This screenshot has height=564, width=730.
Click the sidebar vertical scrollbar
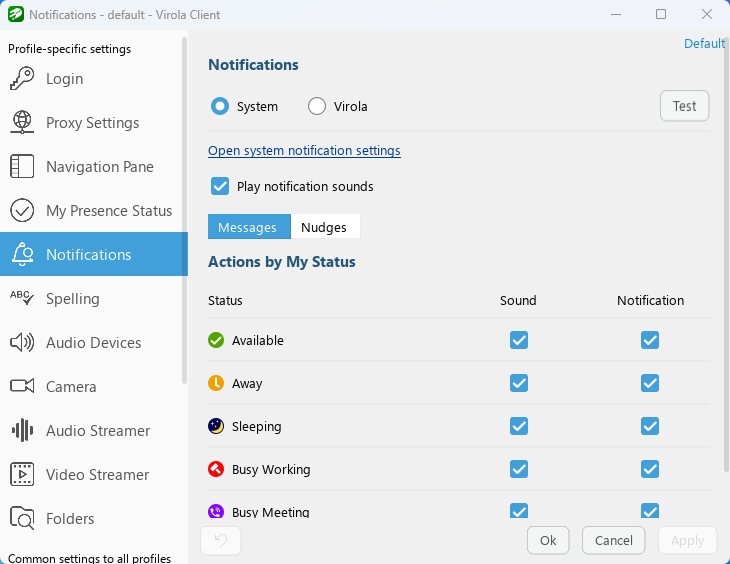click(184, 210)
